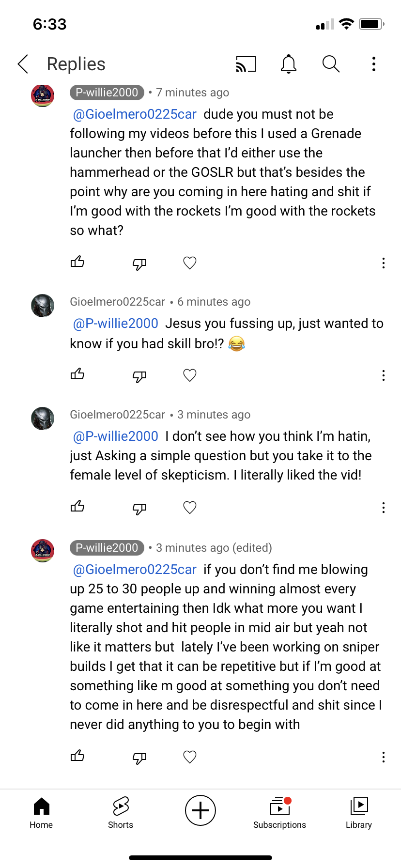Tap the @P-willie2000 mention in the 6 minutes ago reply
The width and height of the screenshot is (401, 868).
[116, 324]
